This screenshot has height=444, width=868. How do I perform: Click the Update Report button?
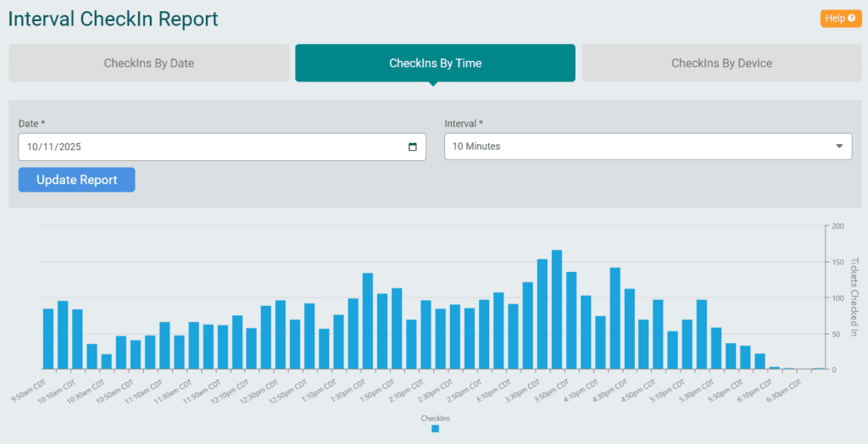[77, 180]
